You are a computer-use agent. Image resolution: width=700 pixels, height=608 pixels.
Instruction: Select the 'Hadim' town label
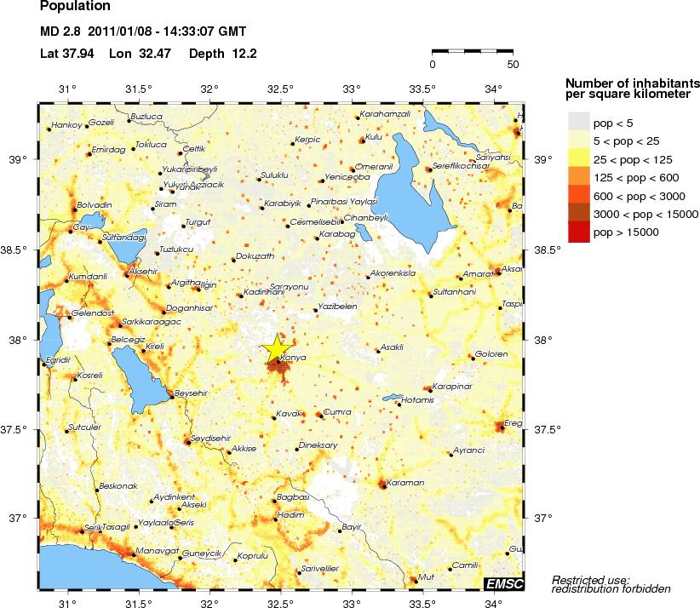tap(290, 515)
